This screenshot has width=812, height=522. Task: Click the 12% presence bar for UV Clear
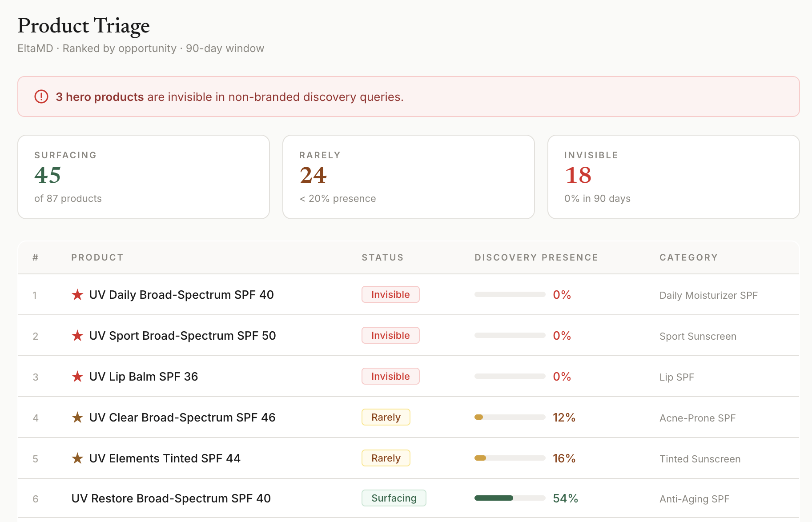coord(510,417)
